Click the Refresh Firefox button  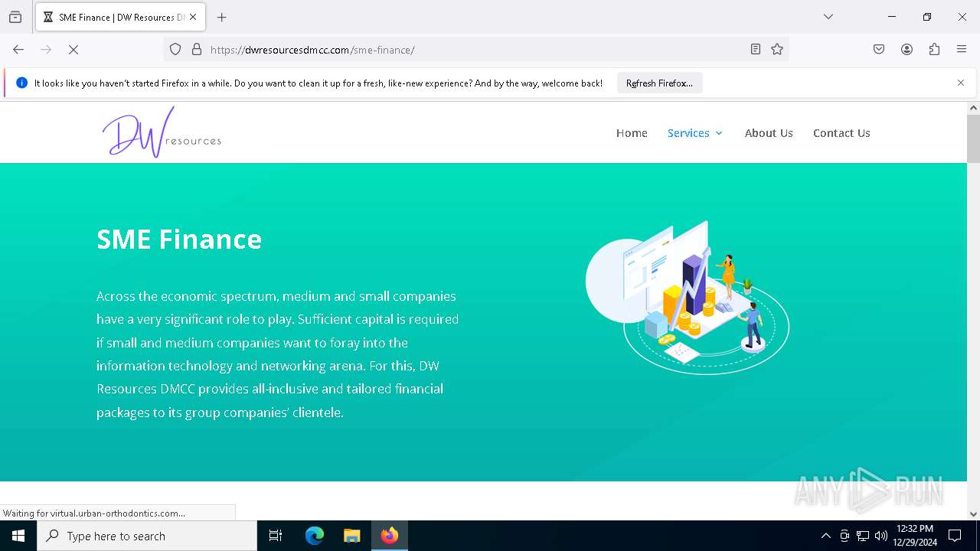pos(659,83)
